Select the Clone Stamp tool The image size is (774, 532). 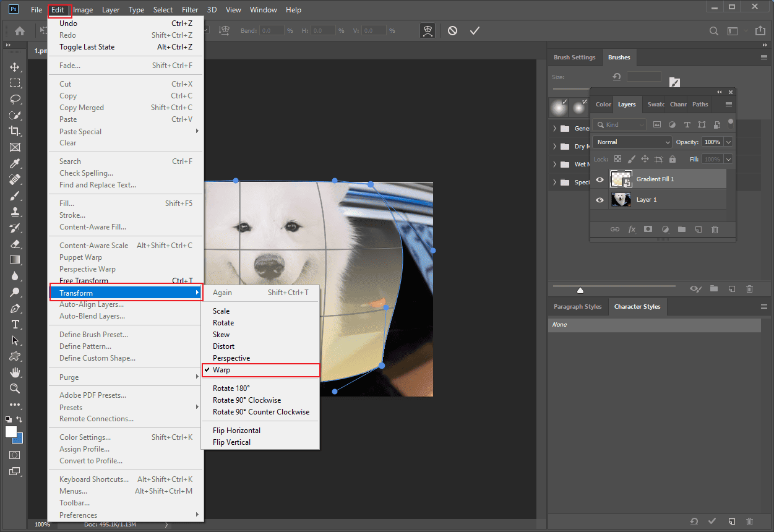click(x=15, y=212)
